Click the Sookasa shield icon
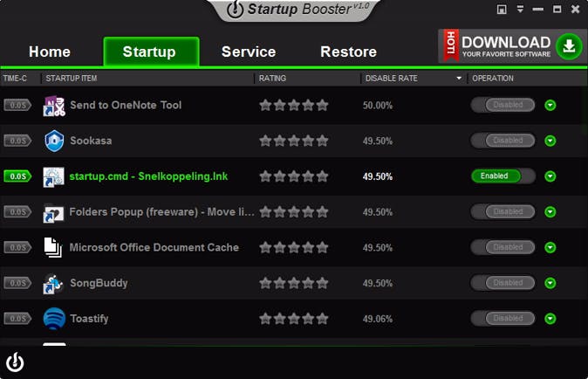 tap(54, 141)
